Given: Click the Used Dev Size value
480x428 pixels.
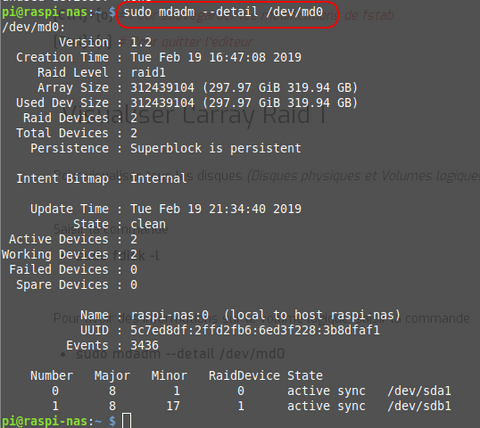Looking at the screenshot, I should (x=244, y=103).
